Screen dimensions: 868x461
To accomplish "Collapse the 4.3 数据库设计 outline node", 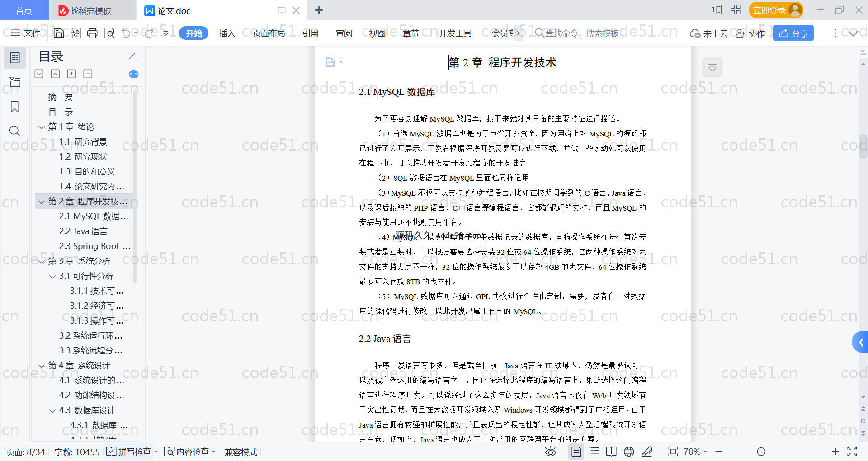I will (x=52, y=411).
